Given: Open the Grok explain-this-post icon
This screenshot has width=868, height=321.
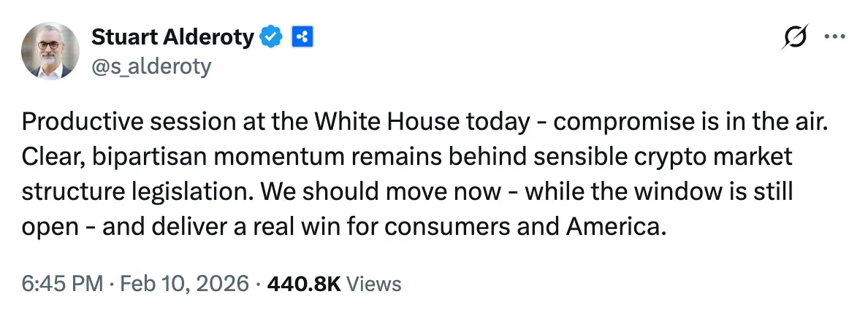Looking at the screenshot, I should pyautogui.click(x=794, y=37).
